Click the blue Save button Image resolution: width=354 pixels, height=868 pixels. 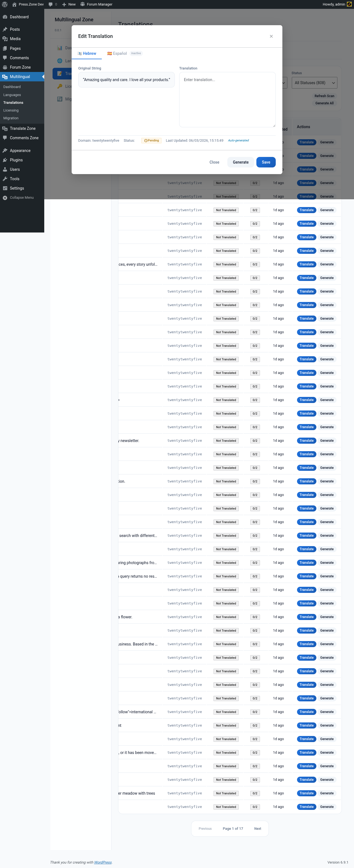pyautogui.click(x=266, y=162)
